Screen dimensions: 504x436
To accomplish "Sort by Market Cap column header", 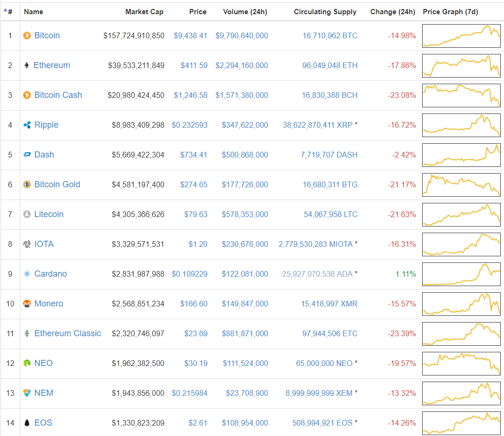I will (144, 12).
